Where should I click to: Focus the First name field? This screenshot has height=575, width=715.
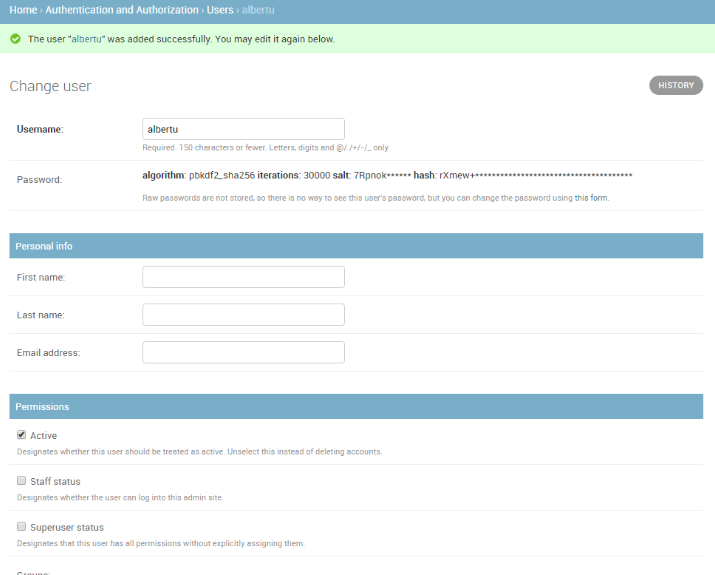point(243,277)
